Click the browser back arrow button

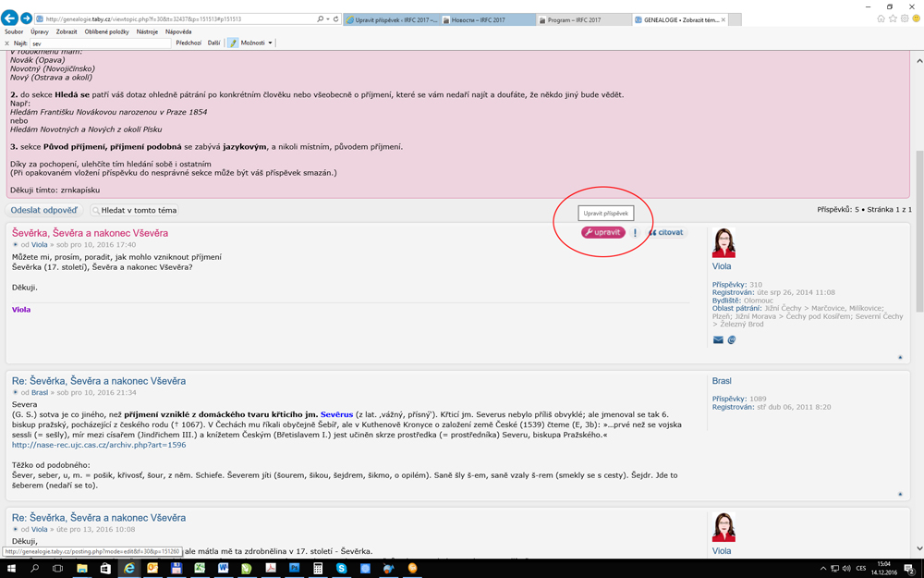(x=10, y=18)
